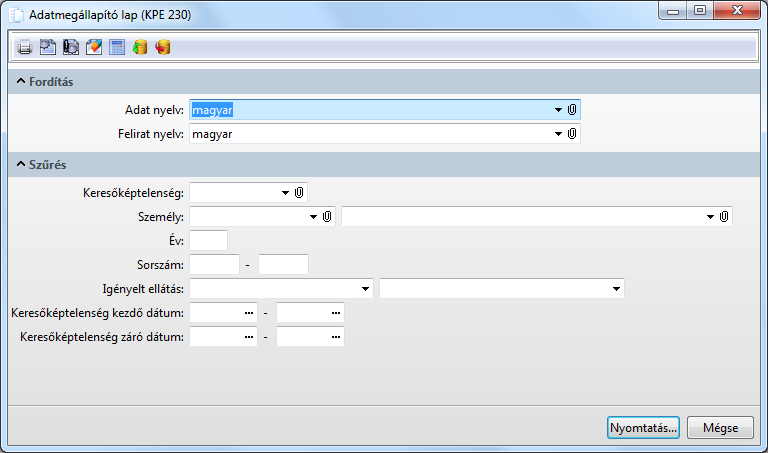Screen dimensions: 768x453
Task: Open the calculator toolbar icon
Action: pyautogui.click(x=117, y=48)
